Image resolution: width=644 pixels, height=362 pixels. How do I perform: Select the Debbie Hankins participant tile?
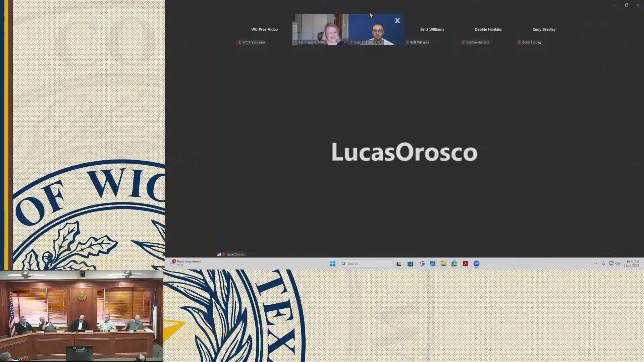coord(488,29)
